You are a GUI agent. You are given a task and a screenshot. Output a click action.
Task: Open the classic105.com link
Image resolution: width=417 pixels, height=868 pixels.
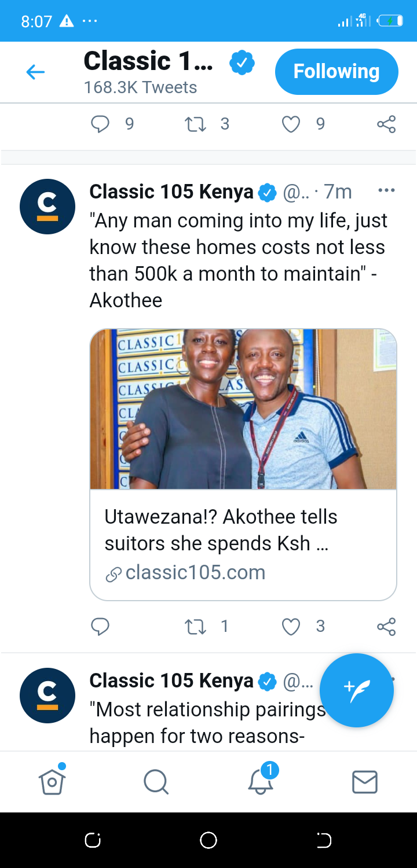(x=196, y=572)
